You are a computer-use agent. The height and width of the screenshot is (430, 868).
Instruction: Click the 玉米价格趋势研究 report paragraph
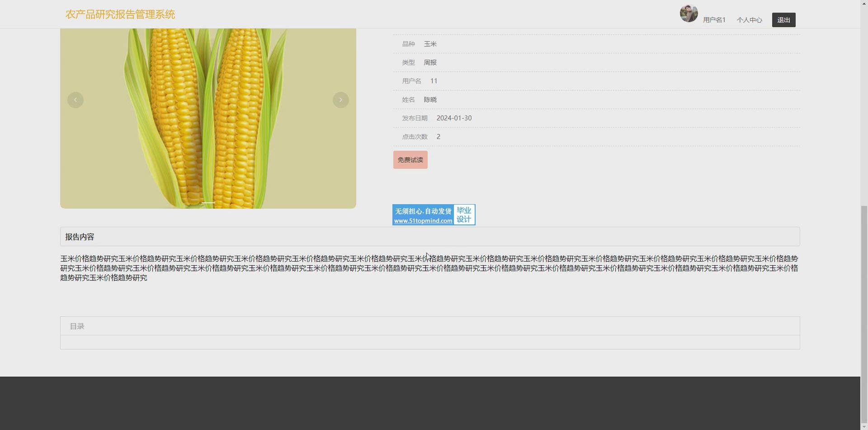429,268
